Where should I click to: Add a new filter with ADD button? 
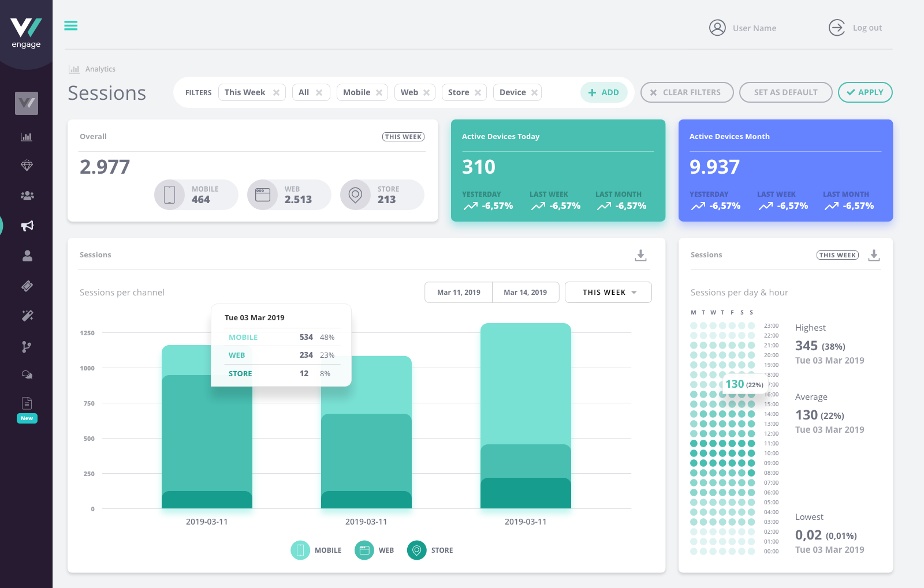coord(603,92)
